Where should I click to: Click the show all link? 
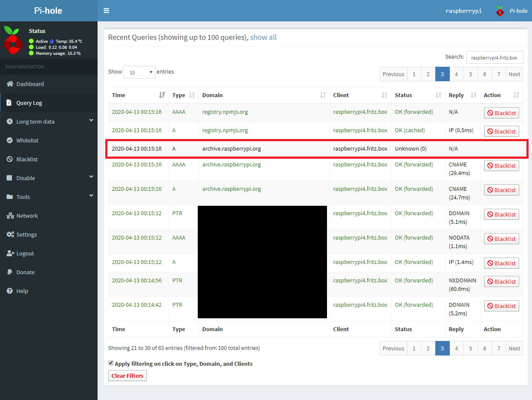tap(263, 37)
